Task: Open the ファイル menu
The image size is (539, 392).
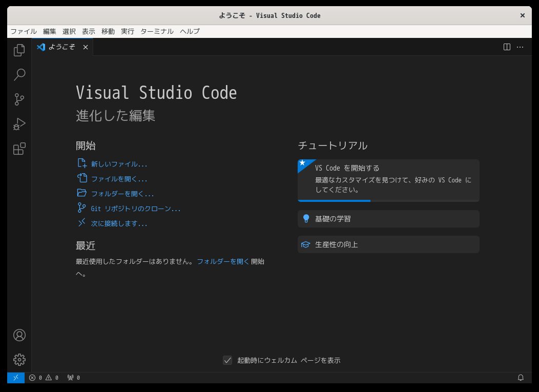Action: 24,31
